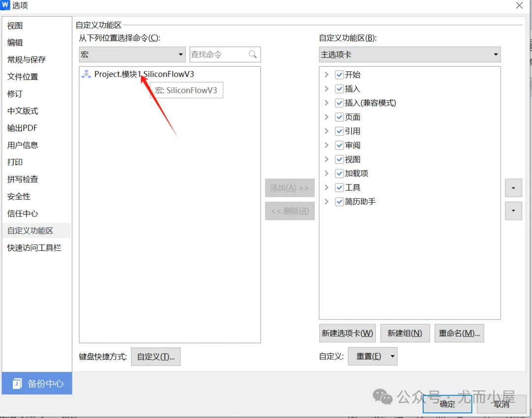Toggle the 加载项 checkbox

[x=339, y=174]
